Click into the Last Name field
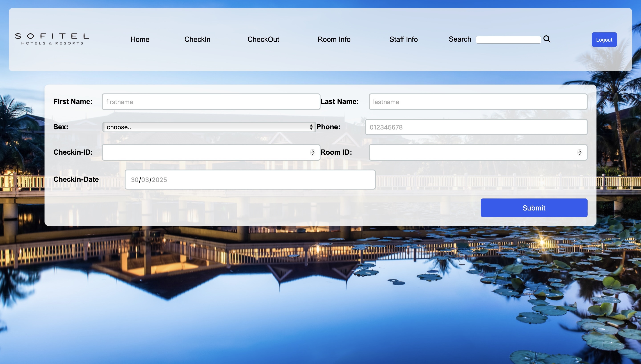641x364 pixels. click(478, 102)
